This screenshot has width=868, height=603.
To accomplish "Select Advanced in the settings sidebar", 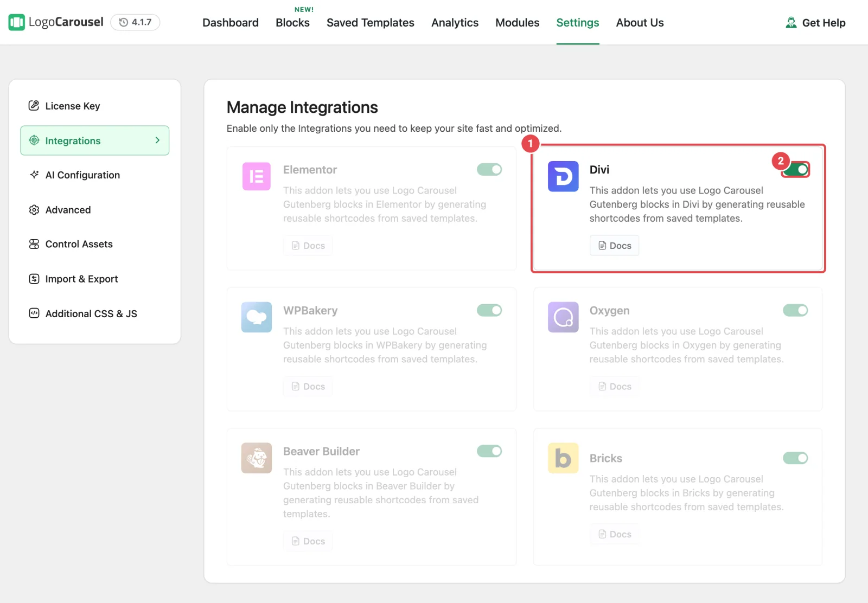I will pos(95,210).
